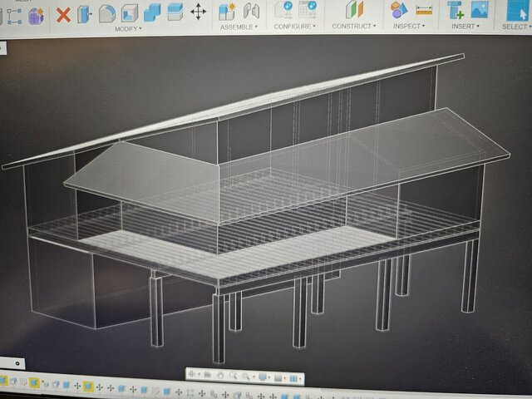532x399 pixels.
Task: Click the Insert Derive icon with green plus
Action: pyautogui.click(x=456, y=9)
